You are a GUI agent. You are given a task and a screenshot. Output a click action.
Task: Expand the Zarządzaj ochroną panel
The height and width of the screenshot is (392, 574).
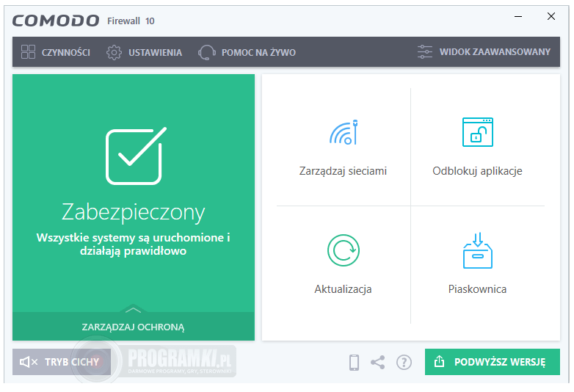click(134, 327)
